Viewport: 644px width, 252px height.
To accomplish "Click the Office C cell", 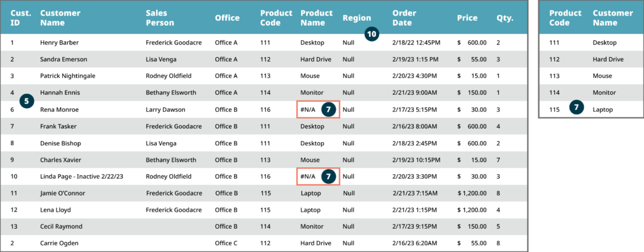I will 226,243.
